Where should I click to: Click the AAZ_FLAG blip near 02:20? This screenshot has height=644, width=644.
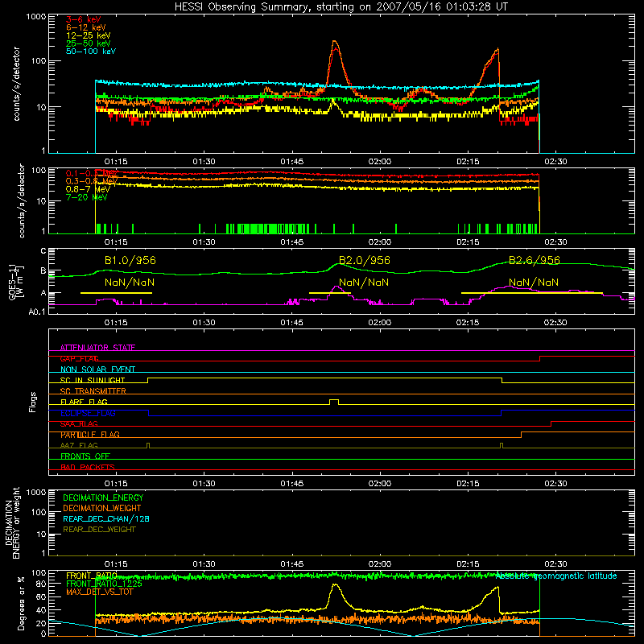pyautogui.click(x=502, y=445)
